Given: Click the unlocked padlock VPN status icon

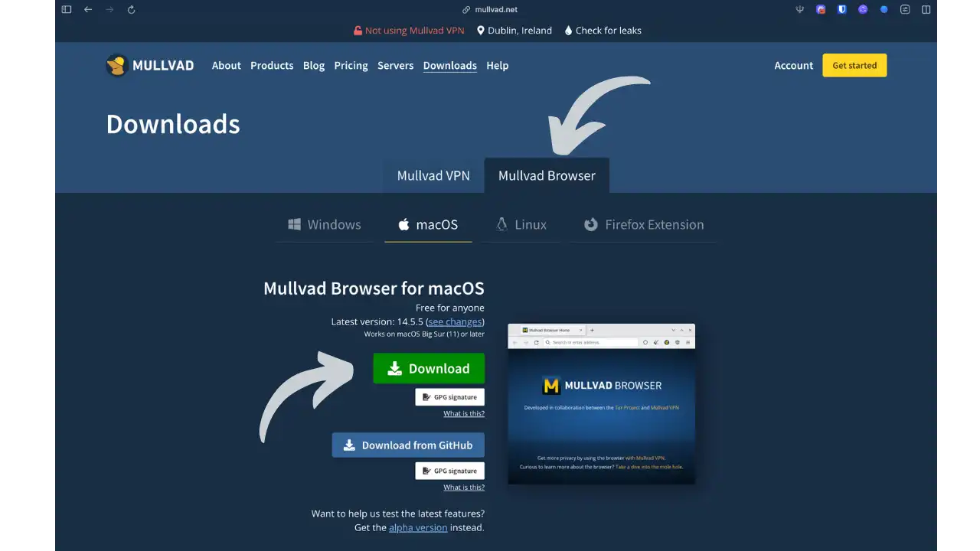Looking at the screenshot, I should coord(358,30).
